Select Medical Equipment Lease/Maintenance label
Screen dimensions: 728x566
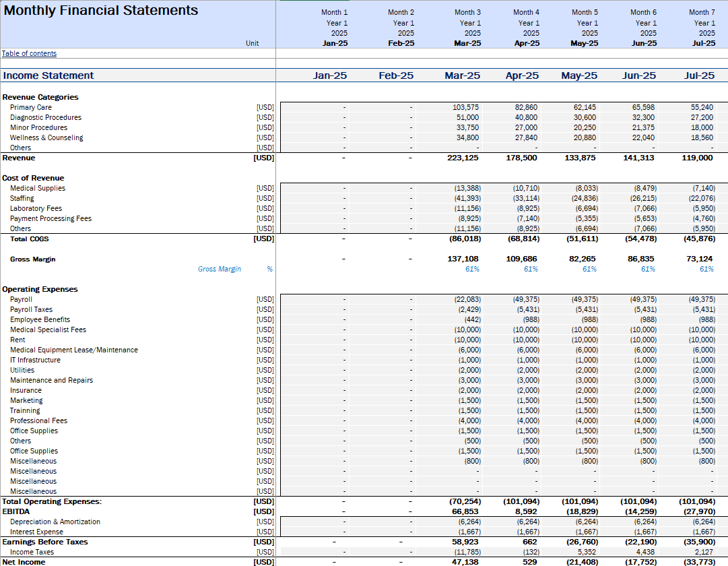click(74, 350)
